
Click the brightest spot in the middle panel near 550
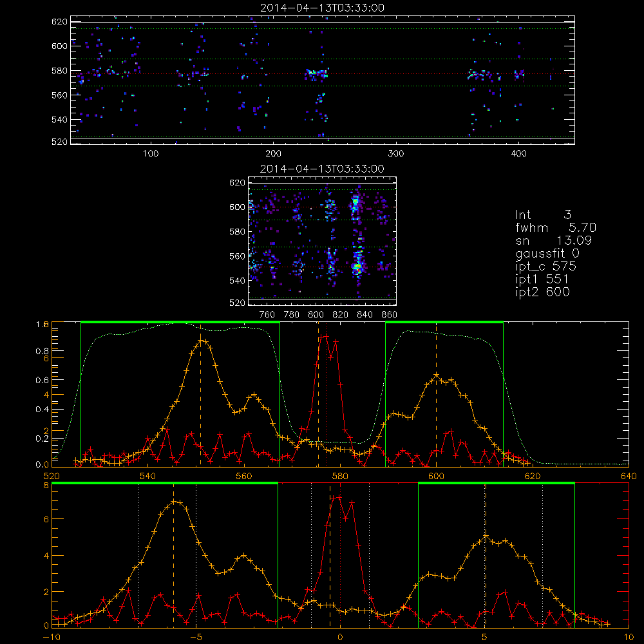click(x=357, y=267)
